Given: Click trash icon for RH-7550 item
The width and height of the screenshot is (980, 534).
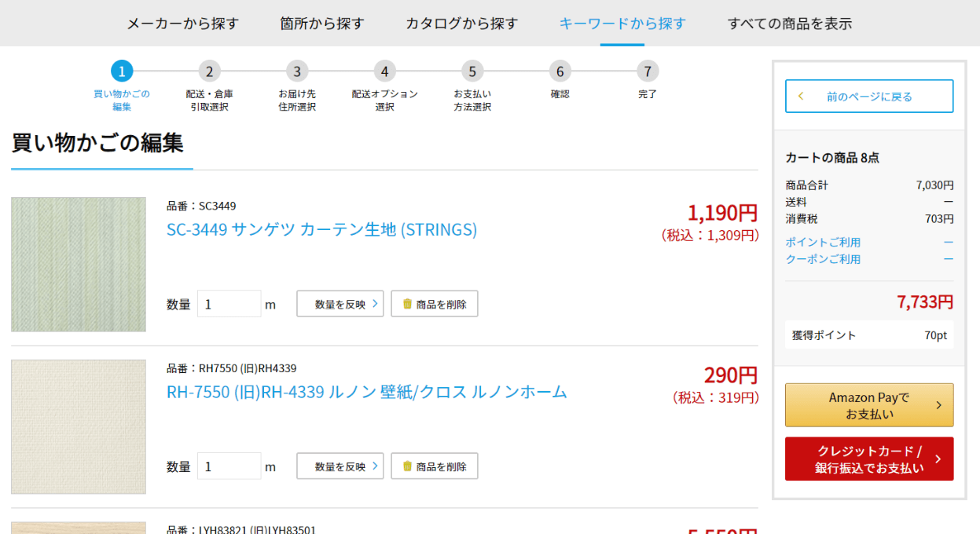Looking at the screenshot, I should [x=407, y=466].
